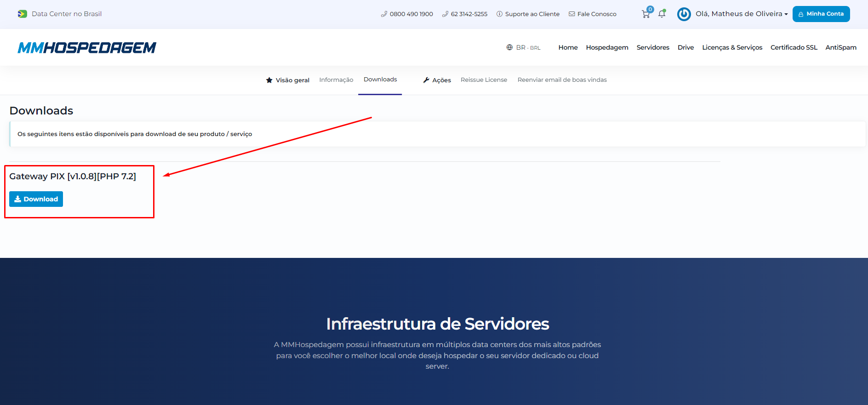868x405 pixels.
Task: Open Fale Conosco link
Action: (x=593, y=14)
